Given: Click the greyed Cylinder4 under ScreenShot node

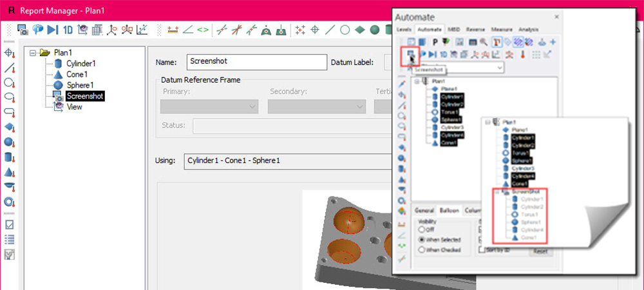Looking at the screenshot, I should click(533, 230).
